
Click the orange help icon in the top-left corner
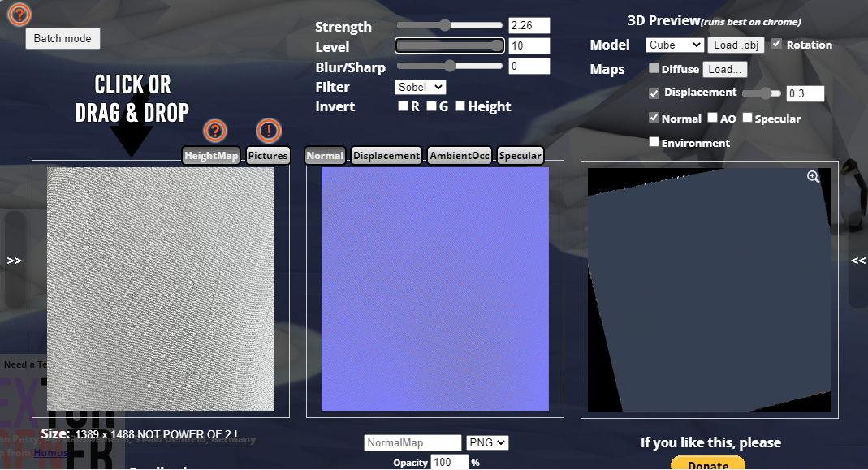pyautogui.click(x=19, y=14)
